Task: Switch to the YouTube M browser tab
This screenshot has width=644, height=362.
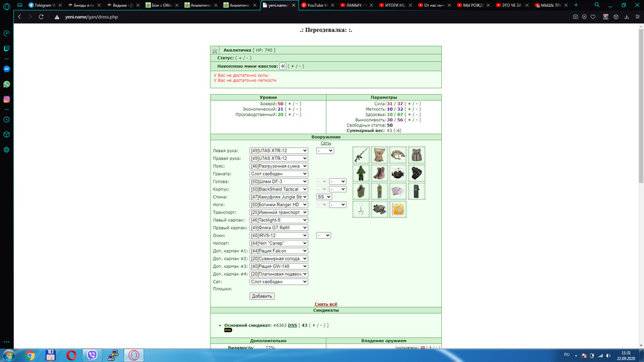Action: [x=317, y=6]
